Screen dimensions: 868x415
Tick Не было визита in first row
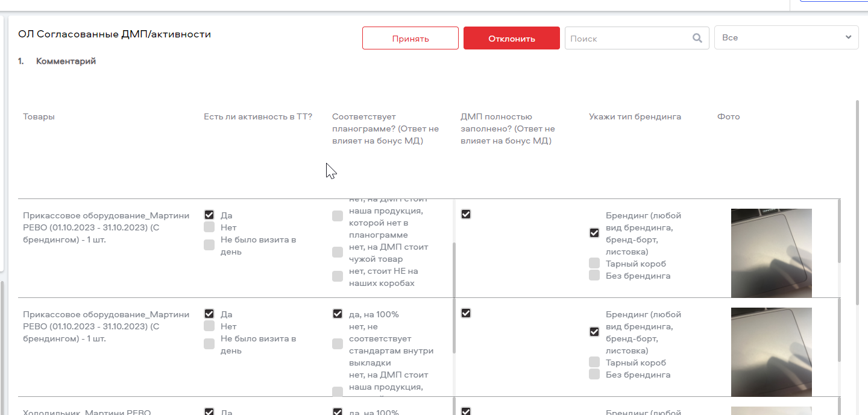209,245
